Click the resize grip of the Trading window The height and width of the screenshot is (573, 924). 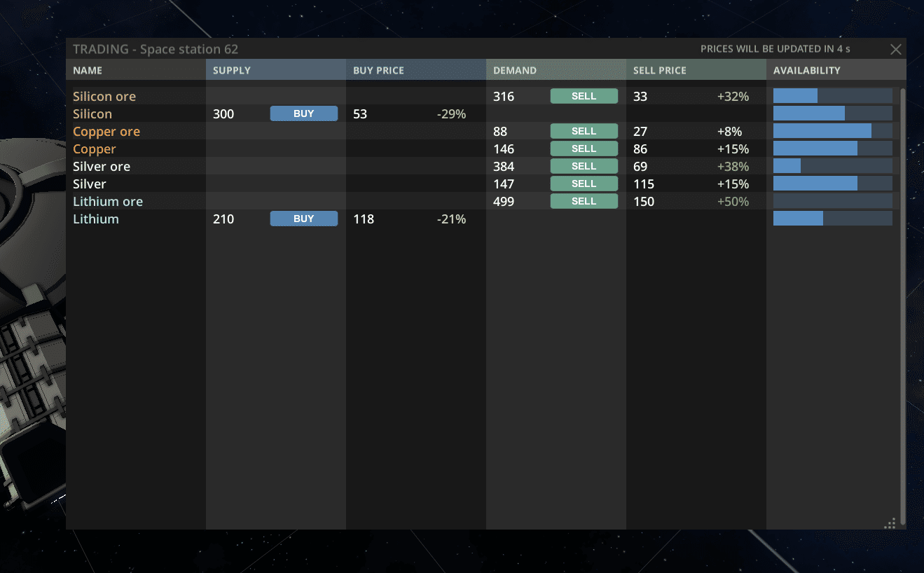coord(890,523)
